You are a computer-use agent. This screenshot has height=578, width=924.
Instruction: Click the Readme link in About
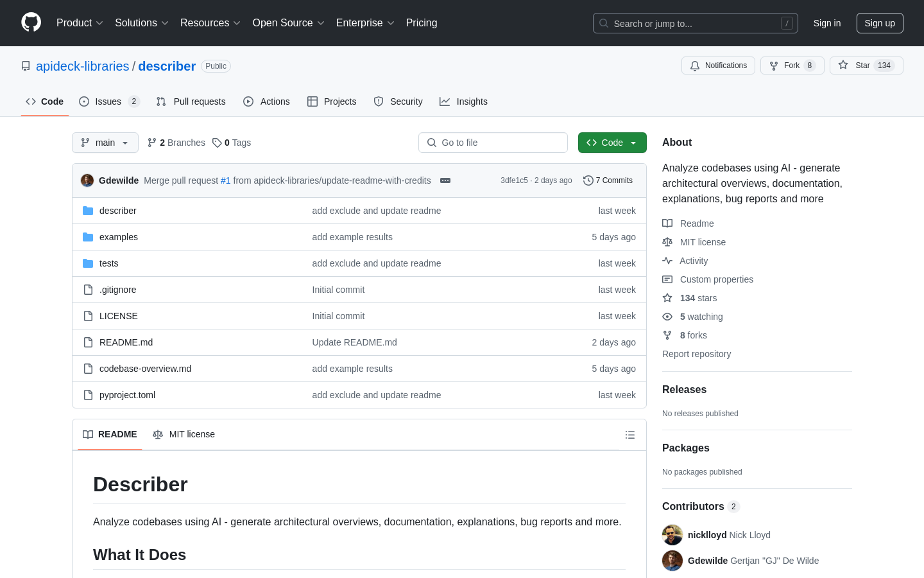pyautogui.click(x=688, y=223)
